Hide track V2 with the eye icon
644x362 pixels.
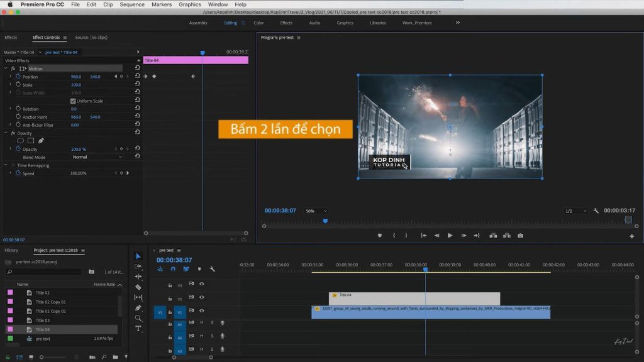202,299
